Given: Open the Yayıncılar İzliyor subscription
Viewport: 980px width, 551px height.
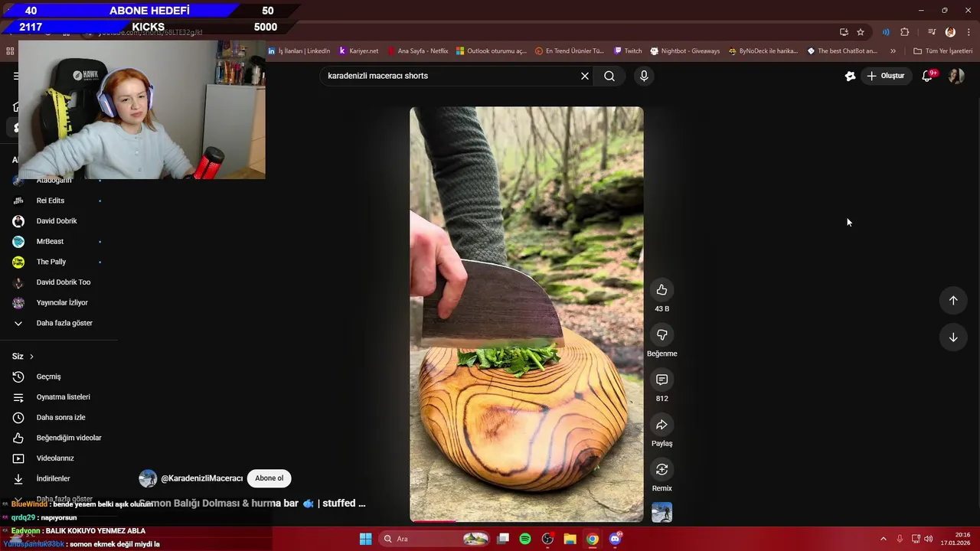Looking at the screenshot, I should 63,302.
